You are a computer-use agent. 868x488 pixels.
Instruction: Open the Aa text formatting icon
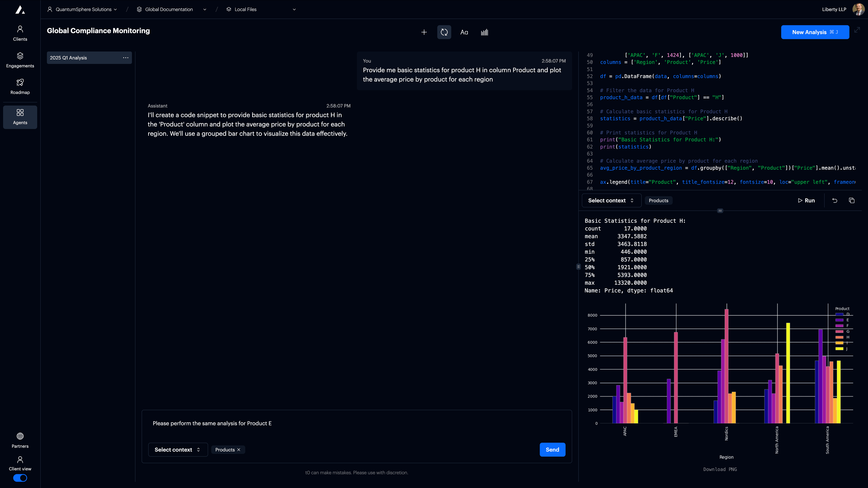[464, 32]
